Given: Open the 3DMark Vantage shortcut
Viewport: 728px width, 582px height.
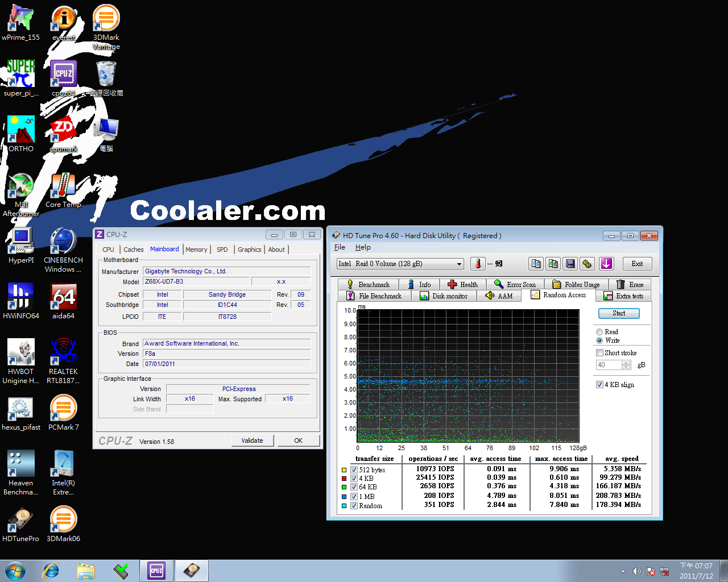Looking at the screenshot, I should pyautogui.click(x=106, y=27).
